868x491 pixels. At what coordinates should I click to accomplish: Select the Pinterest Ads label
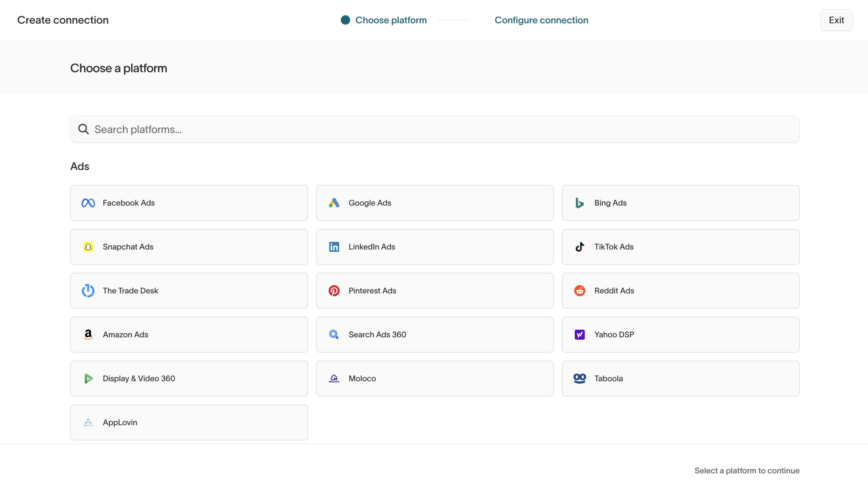[372, 291]
